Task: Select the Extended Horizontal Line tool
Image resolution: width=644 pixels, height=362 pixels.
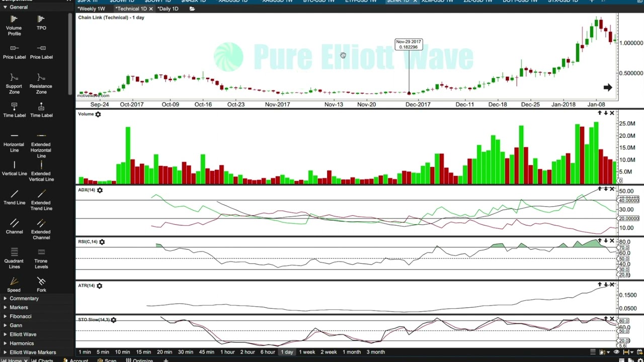Action: 41,145
